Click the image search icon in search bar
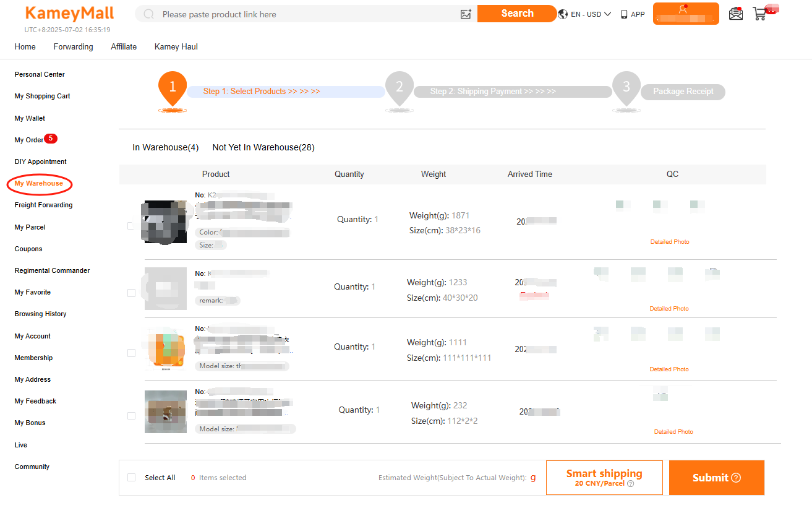 point(466,14)
